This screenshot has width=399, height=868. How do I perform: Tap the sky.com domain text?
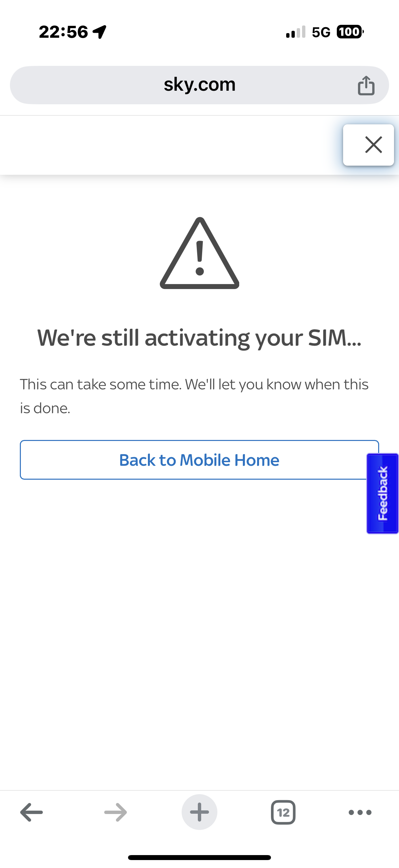pos(199,84)
